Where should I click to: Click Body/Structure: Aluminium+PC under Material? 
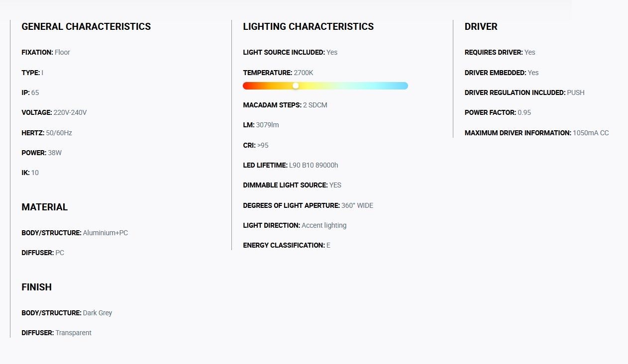pyautogui.click(x=75, y=233)
